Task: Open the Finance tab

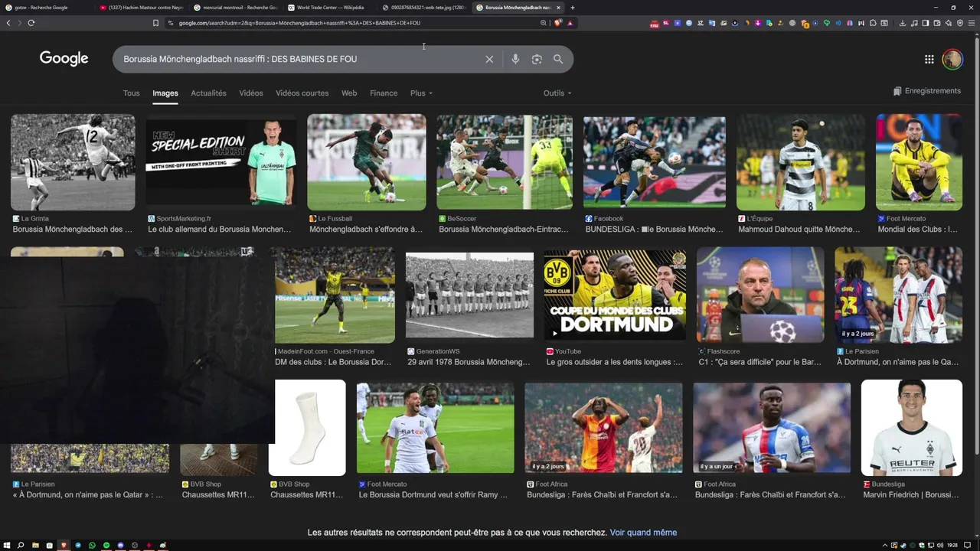Action: pos(384,93)
